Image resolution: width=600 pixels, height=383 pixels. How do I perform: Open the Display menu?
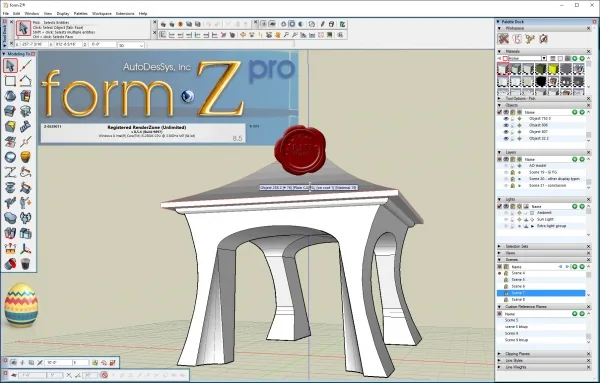(63, 13)
